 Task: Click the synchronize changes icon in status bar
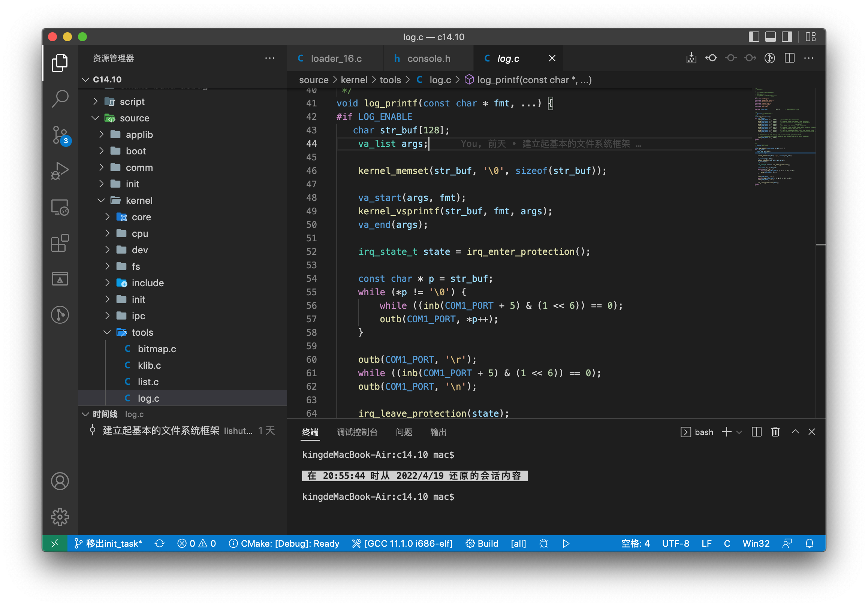coord(160,544)
